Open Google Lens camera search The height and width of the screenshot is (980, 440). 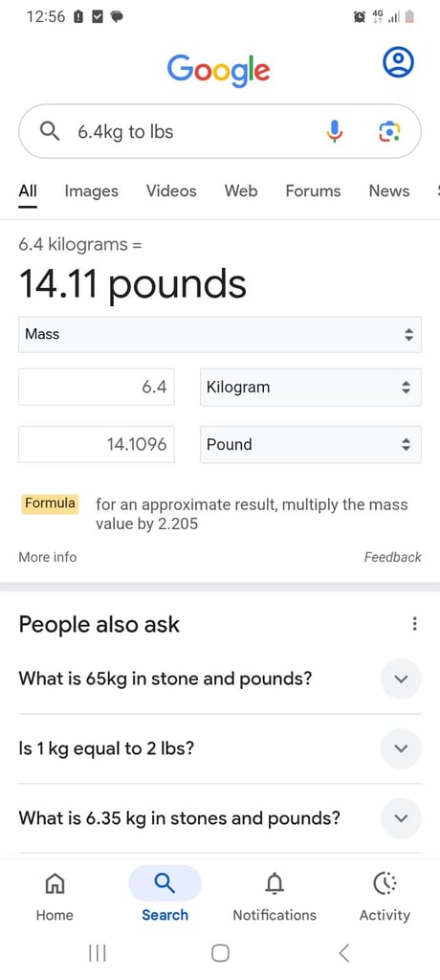(389, 131)
